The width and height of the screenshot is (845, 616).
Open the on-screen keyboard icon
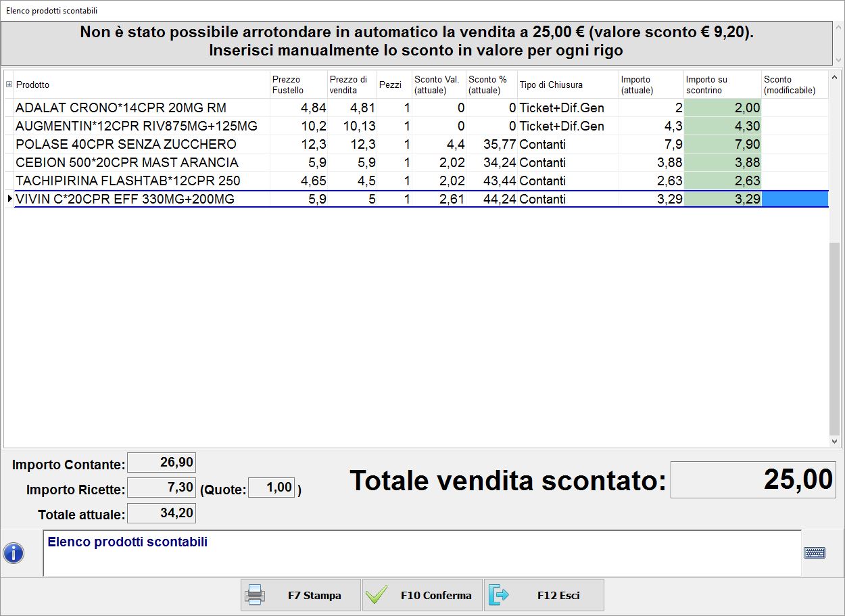[814, 553]
